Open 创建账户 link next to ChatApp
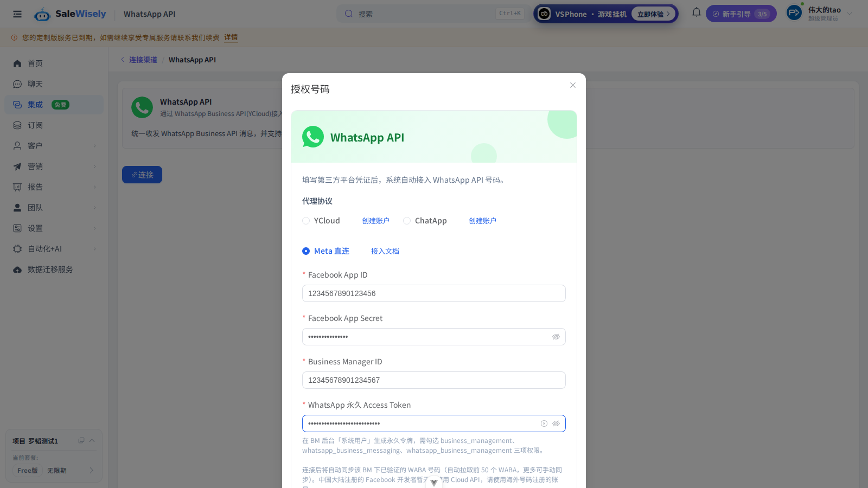The image size is (868, 488). point(482,221)
